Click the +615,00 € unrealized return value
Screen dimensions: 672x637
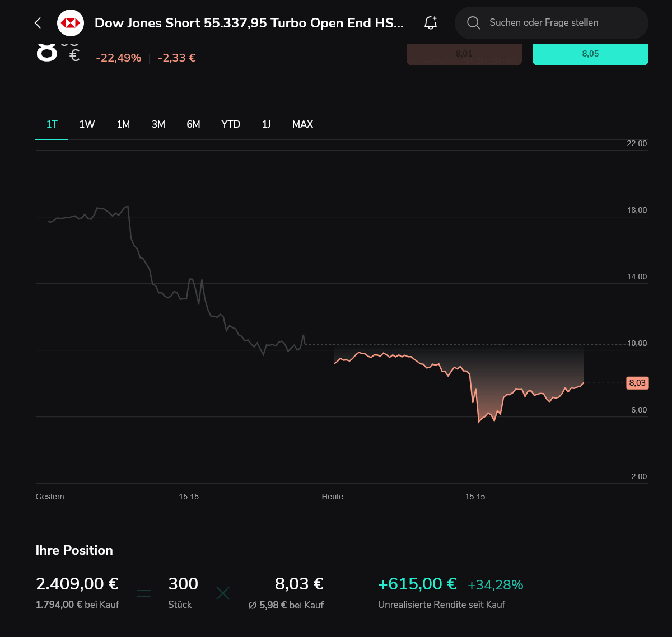point(417,584)
